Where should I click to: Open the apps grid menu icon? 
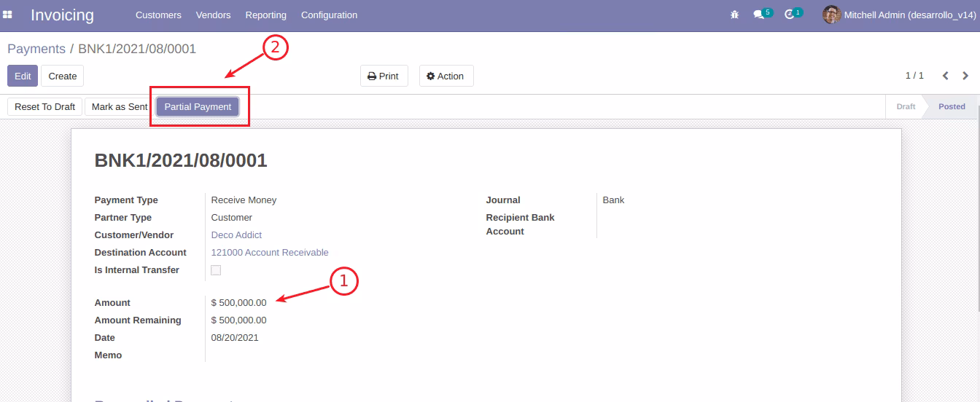pos(8,15)
